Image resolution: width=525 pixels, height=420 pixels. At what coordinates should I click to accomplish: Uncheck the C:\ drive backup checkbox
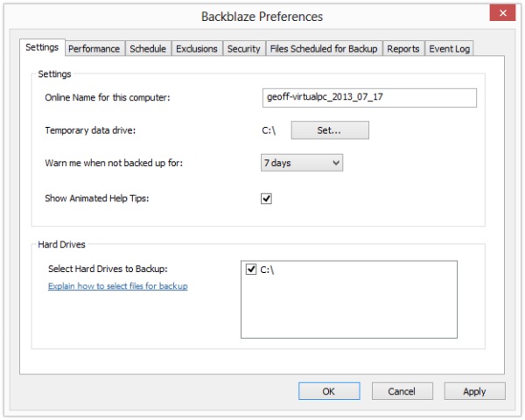[x=251, y=269]
